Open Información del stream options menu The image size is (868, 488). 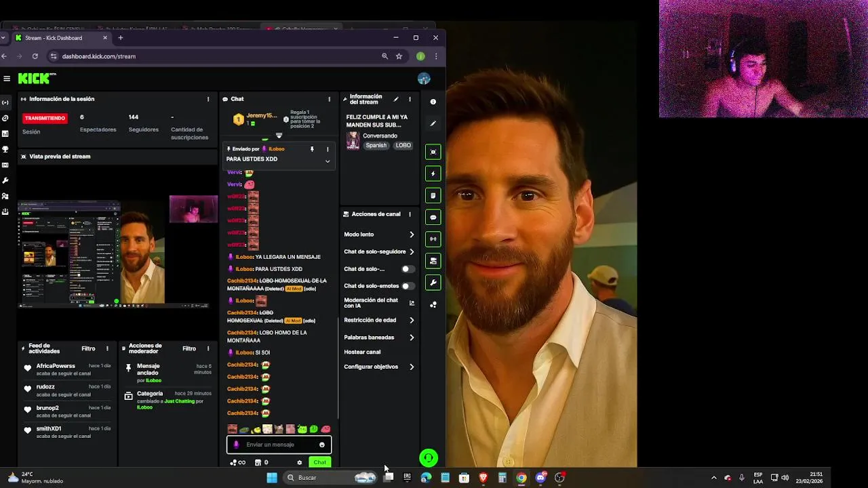(x=410, y=99)
